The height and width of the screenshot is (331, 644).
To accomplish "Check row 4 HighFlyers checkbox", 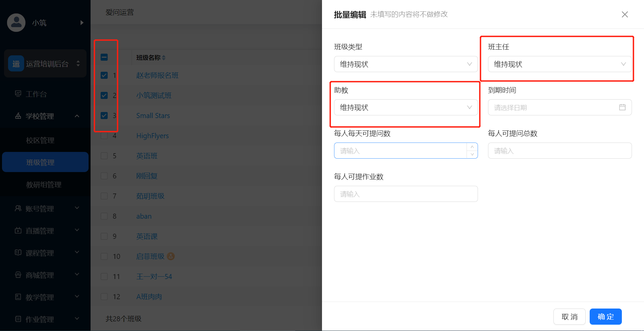I will coord(104,135).
